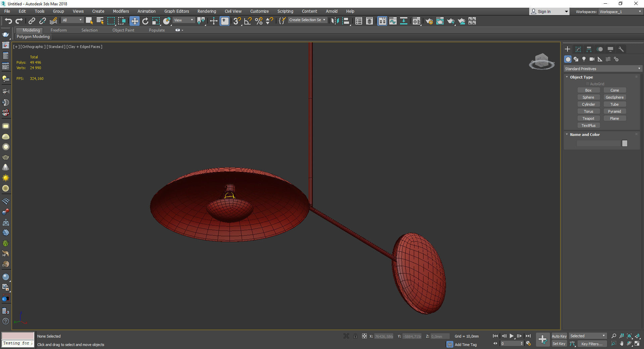Select the Shapes category icon
The image size is (644, 349).
click(x=576, y=59)
